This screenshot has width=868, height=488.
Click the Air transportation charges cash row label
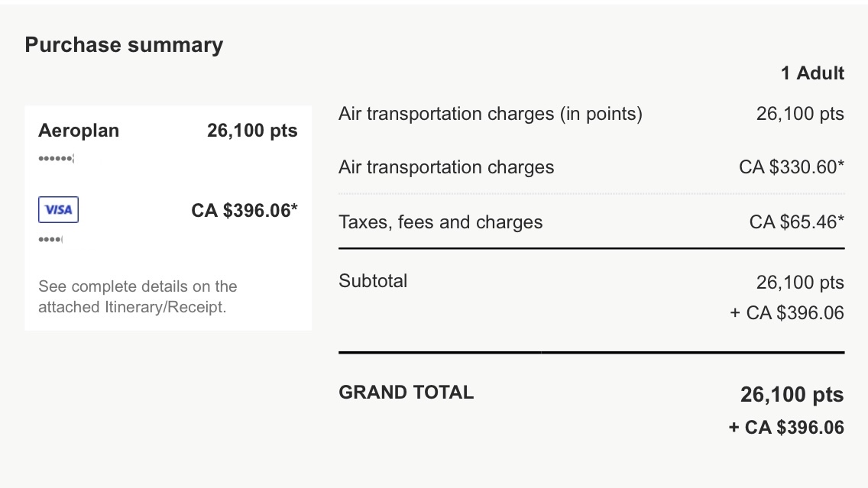446,167
